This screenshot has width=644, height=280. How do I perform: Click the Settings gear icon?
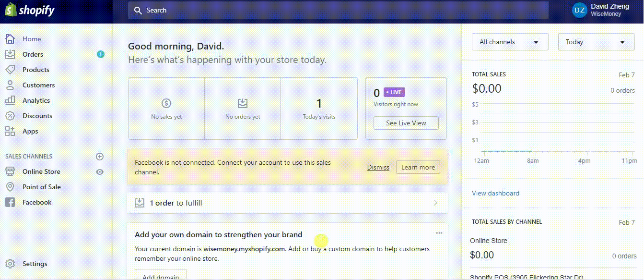pos(10,264)
